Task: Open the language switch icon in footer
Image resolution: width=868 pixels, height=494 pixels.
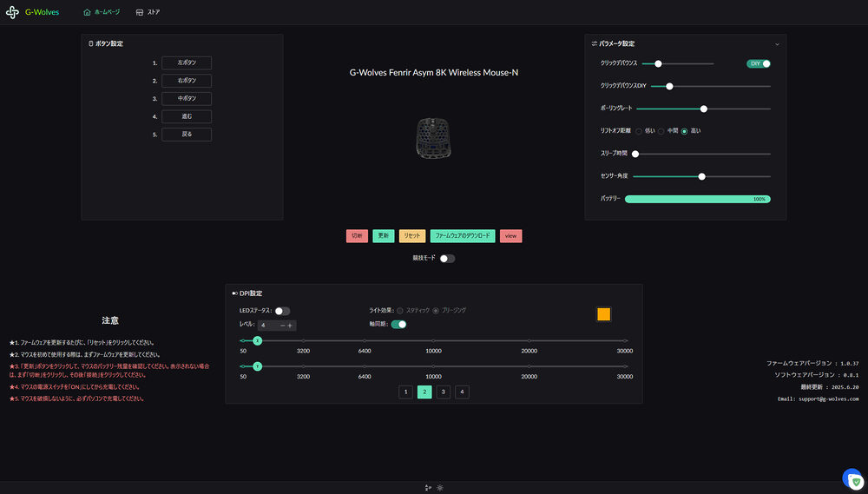Action: 427,488
